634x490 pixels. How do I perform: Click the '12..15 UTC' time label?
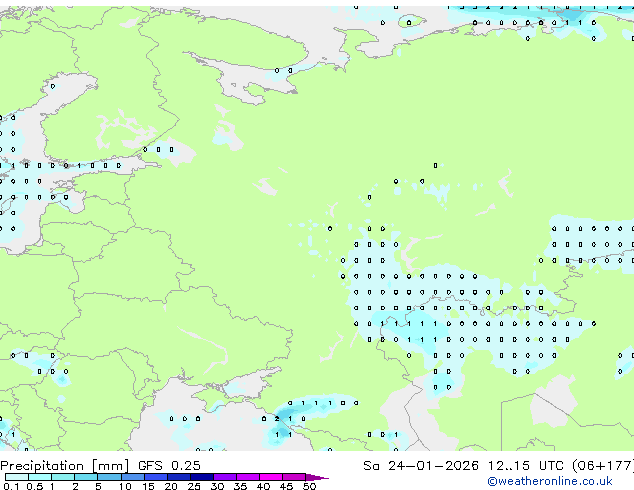tap(526, 466)
